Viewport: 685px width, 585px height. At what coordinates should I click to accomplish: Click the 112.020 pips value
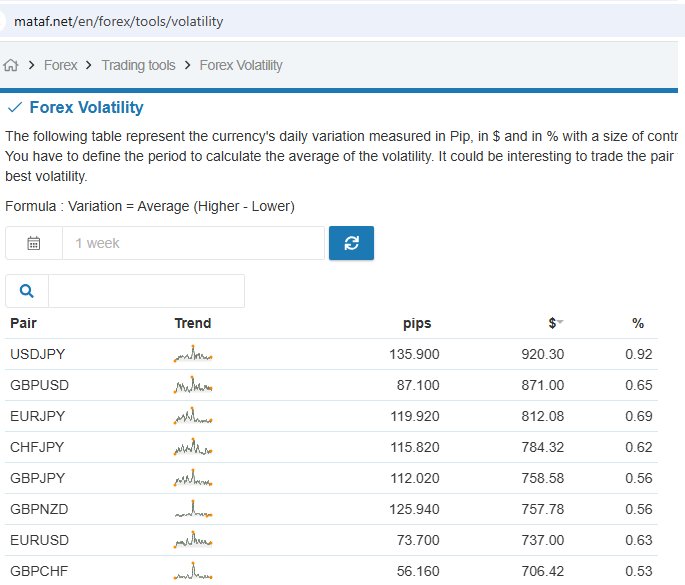(415, 478)
